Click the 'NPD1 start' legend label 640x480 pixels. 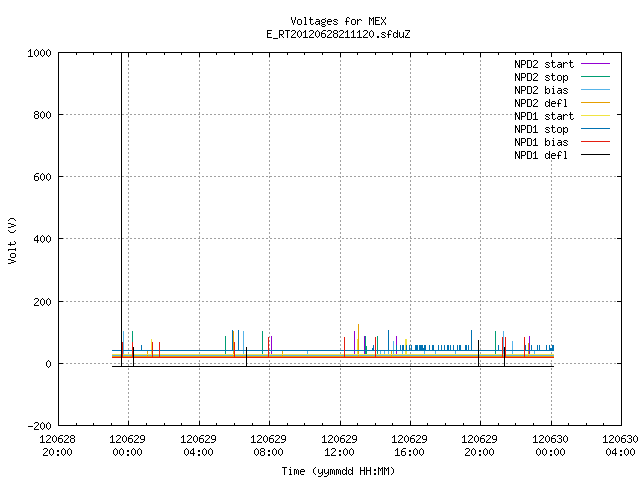point(544,116)
